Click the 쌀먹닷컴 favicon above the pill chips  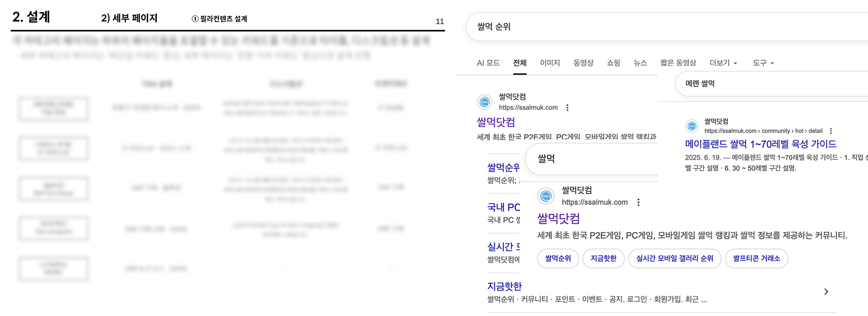546,196
